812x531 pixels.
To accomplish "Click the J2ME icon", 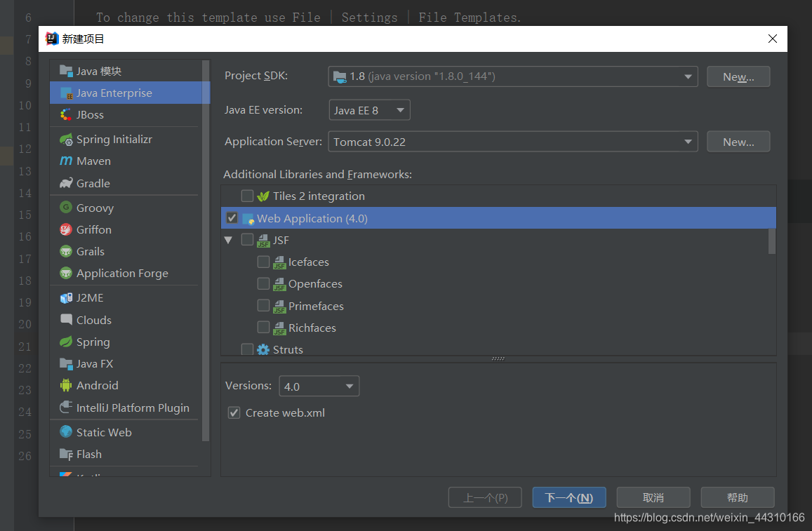I will pos(66,297).
